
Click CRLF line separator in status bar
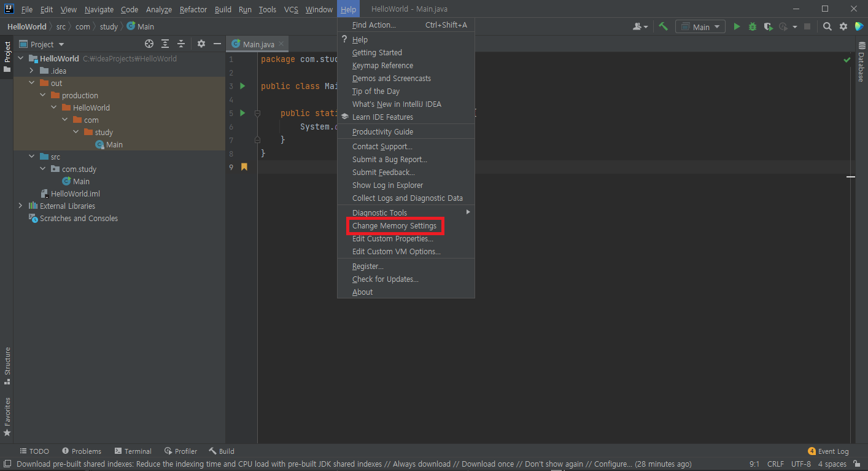point(775,464)
